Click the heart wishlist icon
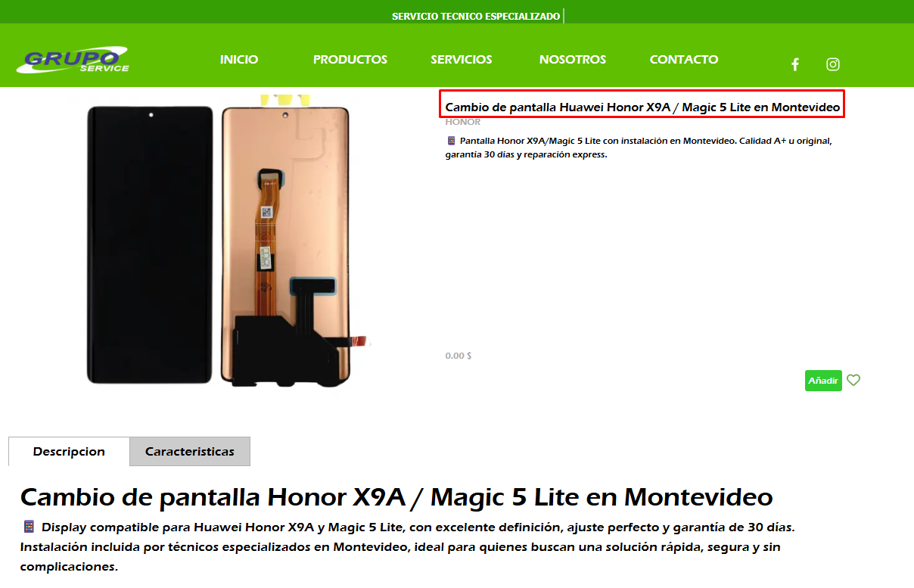 pos(853,381)
